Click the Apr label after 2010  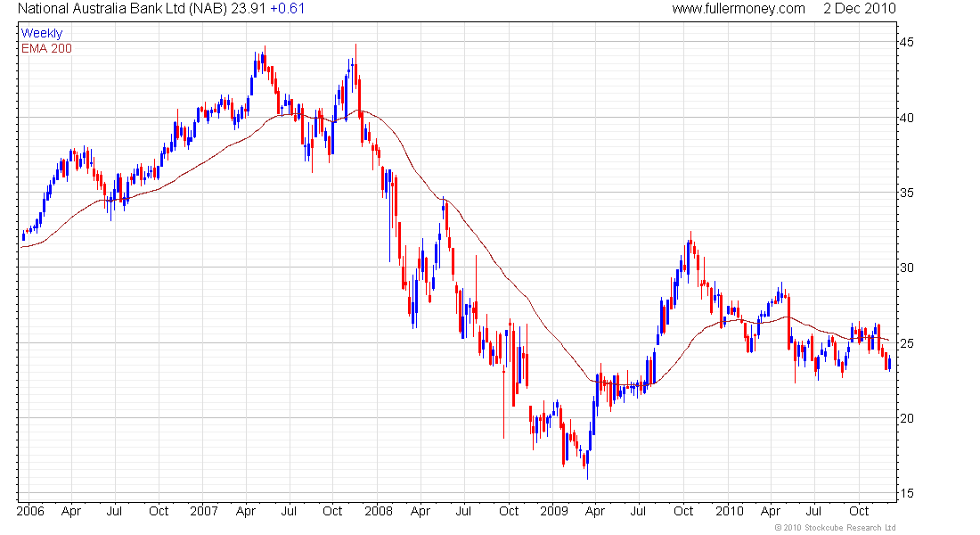pos(771,512)
